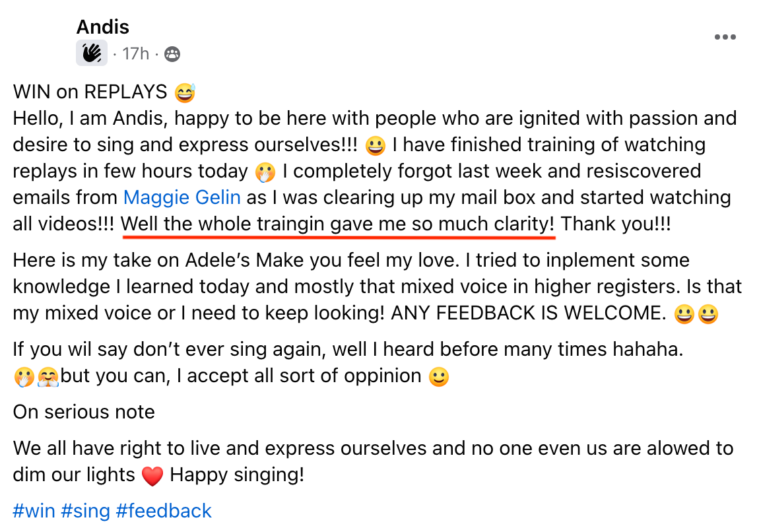This screenshot has width=759, height=532.
Task: Open the #win hashtag
Action: click(x=34, y=511)
